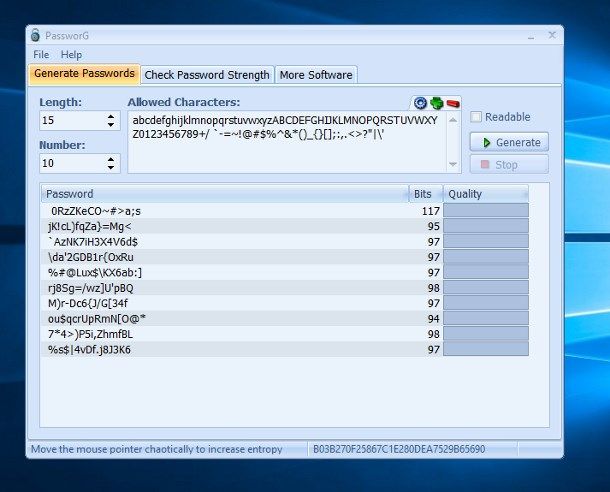The height and width of the screenshot is (492, 610).
Task: Click the 94 bits value cell
Action: point(426,319)
